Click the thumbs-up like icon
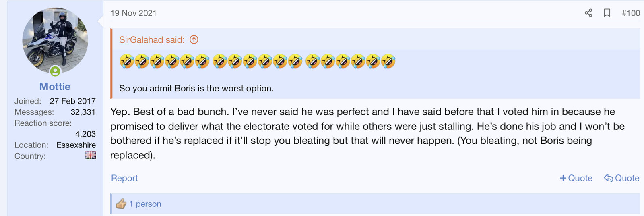 [x=121, y=204]
